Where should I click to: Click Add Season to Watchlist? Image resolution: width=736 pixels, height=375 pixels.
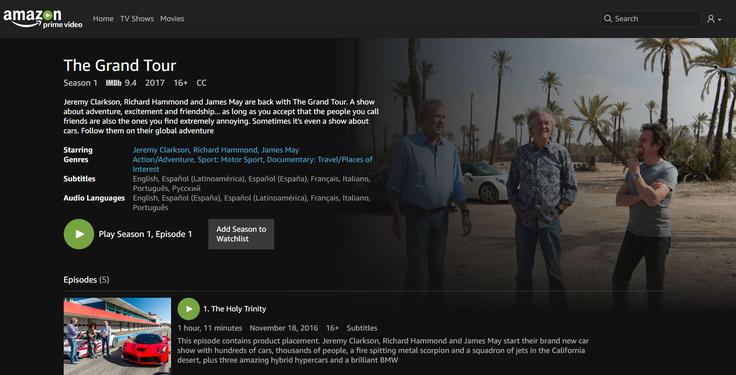pyautogui.click(x=241, y=234)
